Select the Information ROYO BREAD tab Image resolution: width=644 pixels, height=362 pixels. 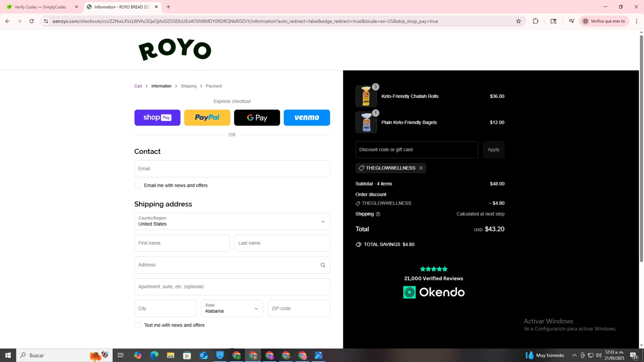[122, 7]
